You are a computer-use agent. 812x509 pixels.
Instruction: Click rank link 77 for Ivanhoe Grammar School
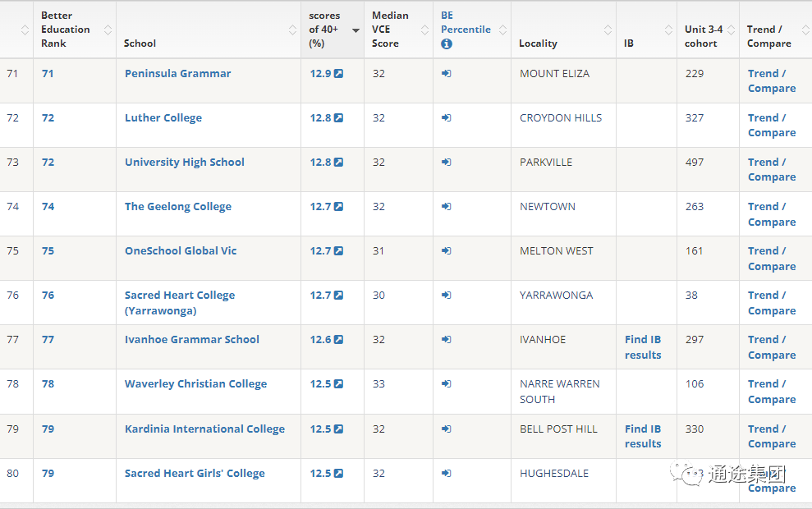click(x=48, y=340)
